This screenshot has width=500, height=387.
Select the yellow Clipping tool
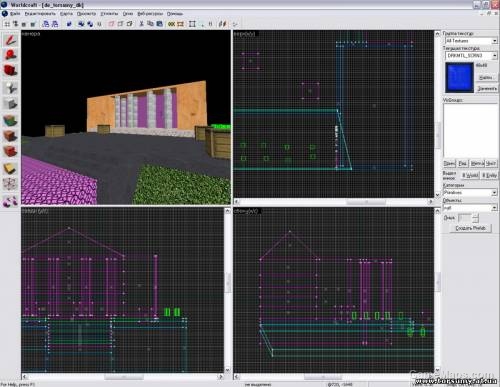[10, 168]
